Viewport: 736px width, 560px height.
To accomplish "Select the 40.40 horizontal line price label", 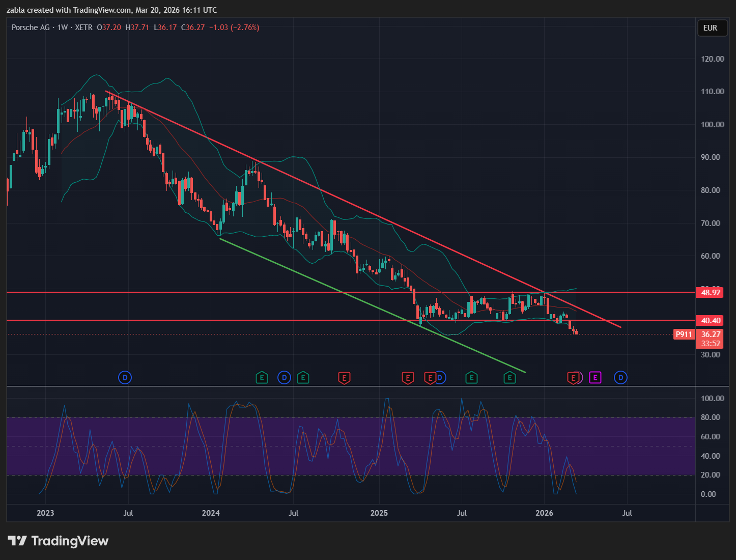I will [x=711, y=321].
